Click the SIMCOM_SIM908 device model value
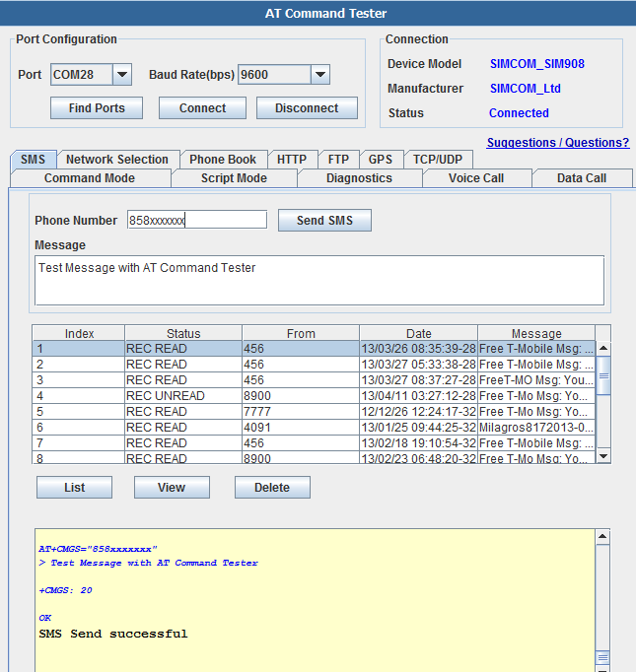The image size is (636, 672). coord(537,64)
